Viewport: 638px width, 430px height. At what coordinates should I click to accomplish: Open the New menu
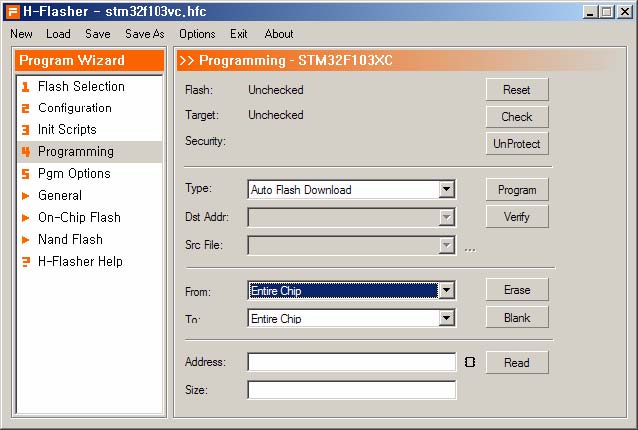(x=22, y=34)
